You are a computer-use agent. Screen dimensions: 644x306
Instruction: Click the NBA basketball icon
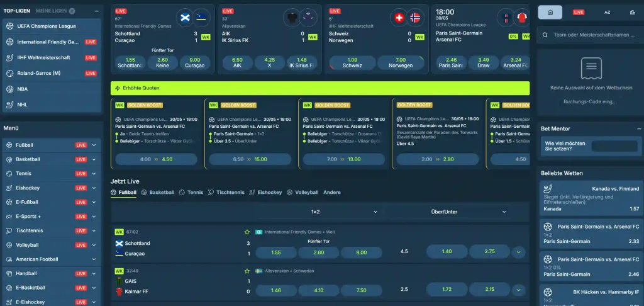click(10, 89)
